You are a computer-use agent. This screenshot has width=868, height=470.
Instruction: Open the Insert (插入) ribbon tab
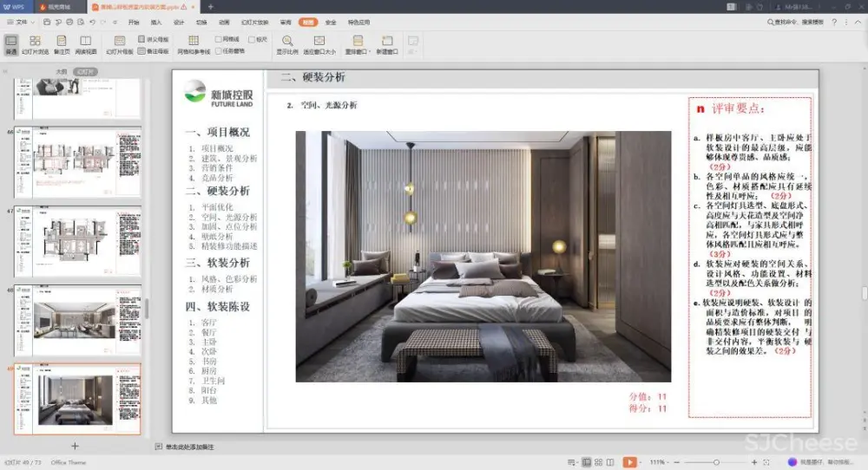coord(156,22)
